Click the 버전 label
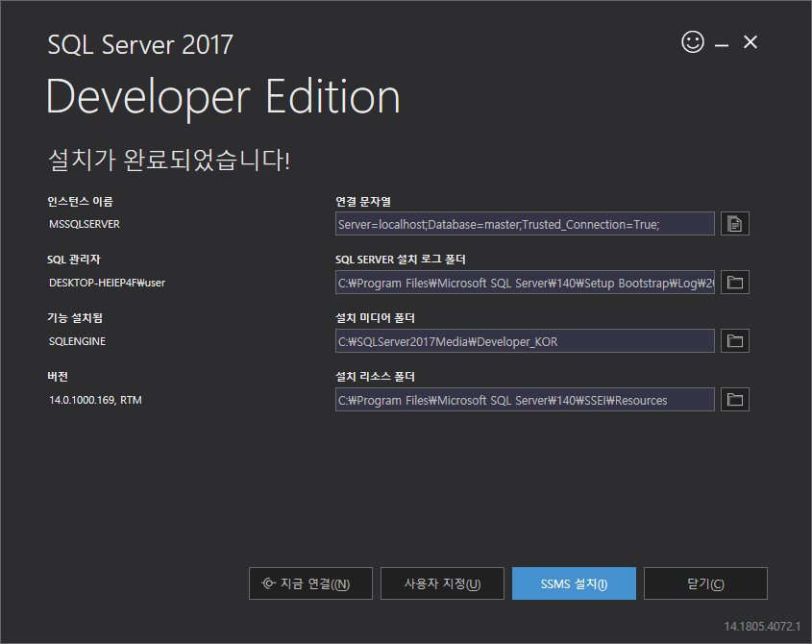812x644 pixels. click(58, 377)
